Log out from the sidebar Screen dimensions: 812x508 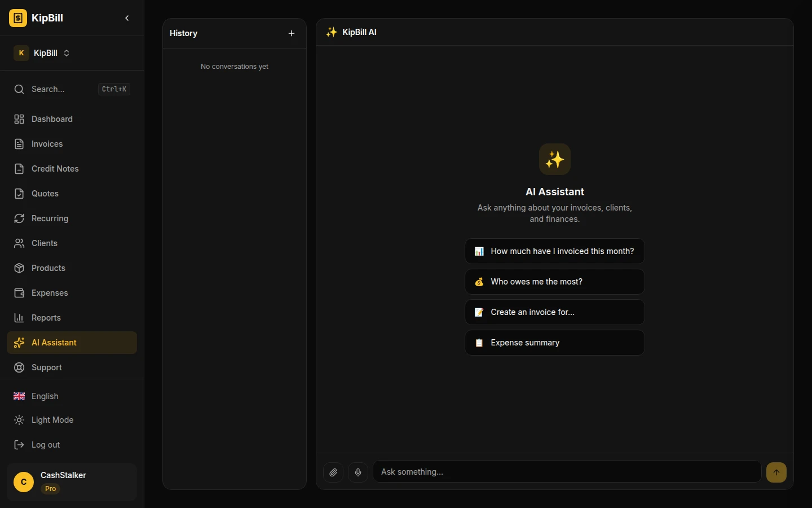(45, 445)
